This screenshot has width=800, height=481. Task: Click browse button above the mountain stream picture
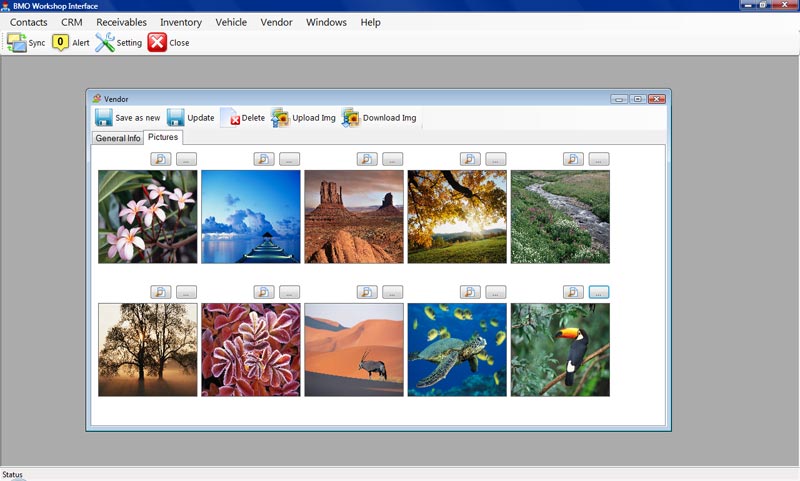click(598, 159)
